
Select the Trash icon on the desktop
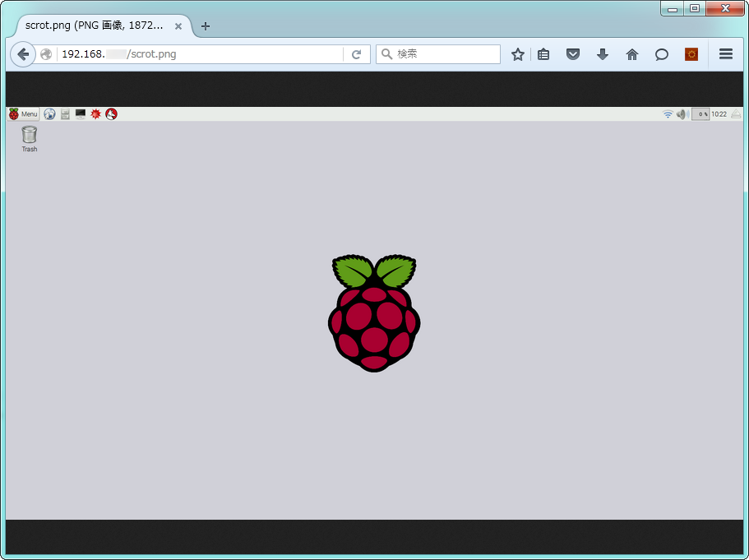(x=29, y=139)
